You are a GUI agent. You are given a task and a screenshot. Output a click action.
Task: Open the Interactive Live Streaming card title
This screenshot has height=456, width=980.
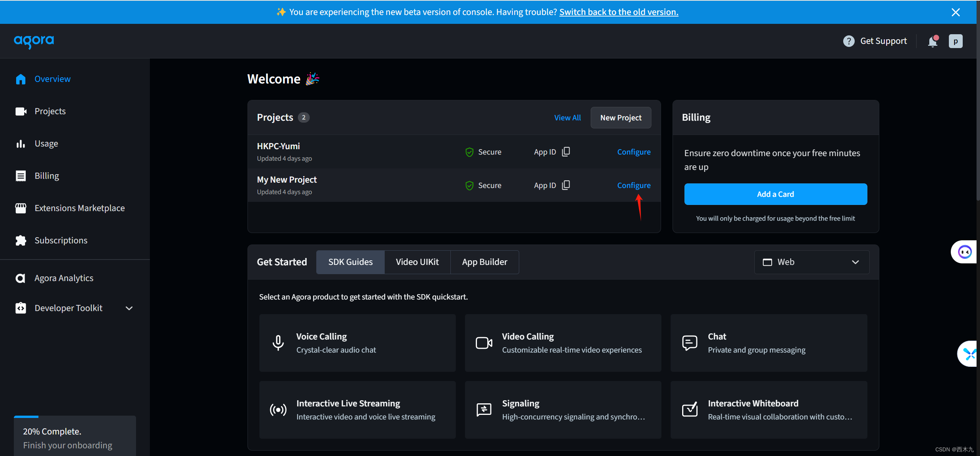348,403
